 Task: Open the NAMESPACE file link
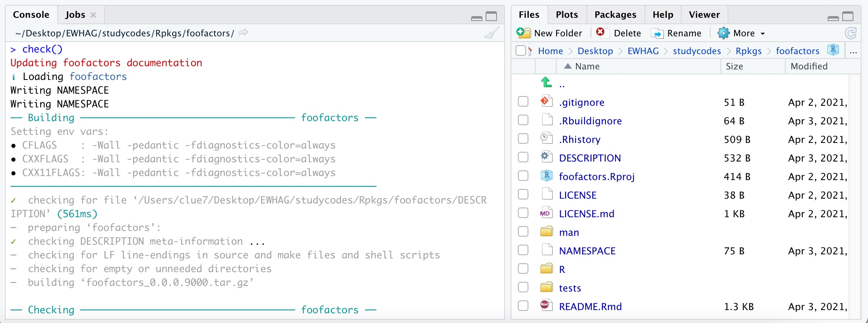tap(587, 251)
